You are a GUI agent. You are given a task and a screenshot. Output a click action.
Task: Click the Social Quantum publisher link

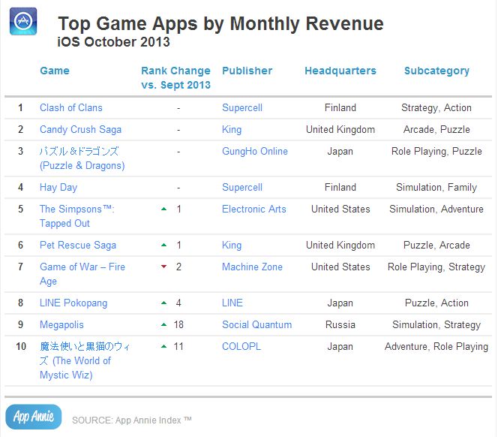point(256,324)
